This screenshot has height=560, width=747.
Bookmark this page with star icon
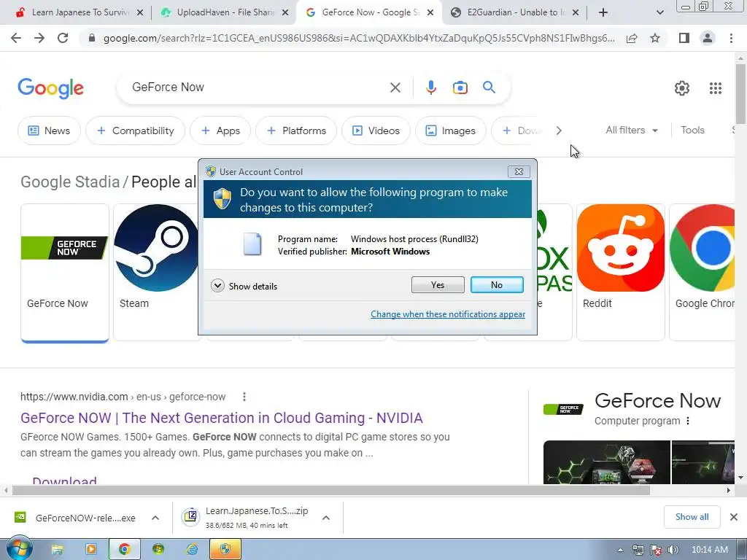coord(655,38)
